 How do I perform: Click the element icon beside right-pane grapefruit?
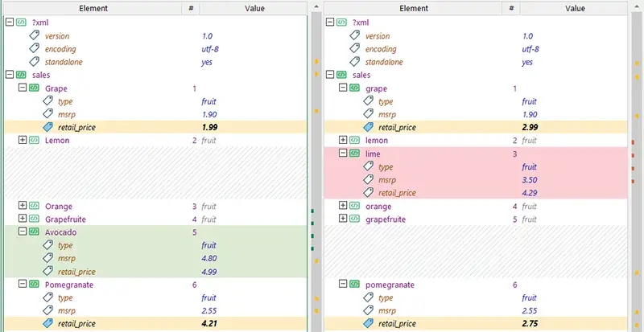tap(354, 219)
